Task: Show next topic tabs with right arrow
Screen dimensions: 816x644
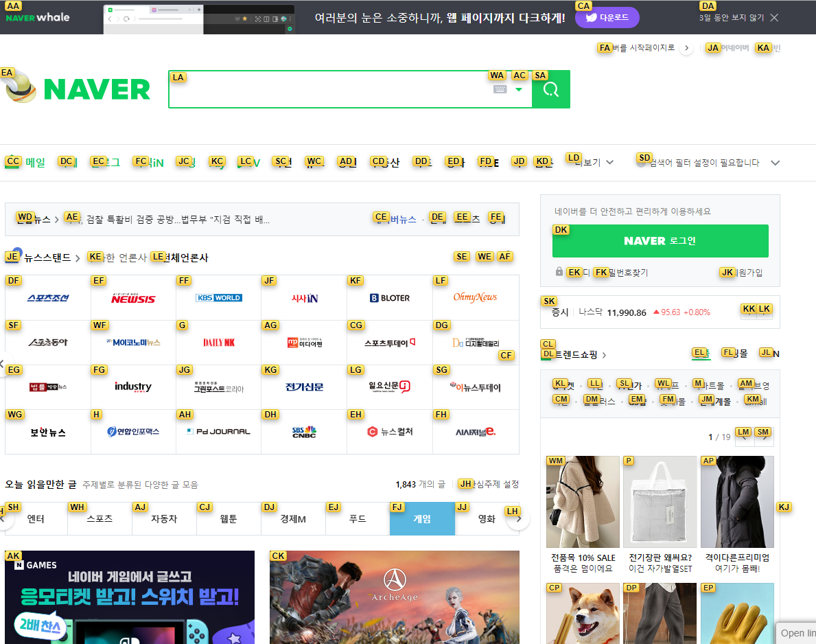Action: (x=517, y=518)
